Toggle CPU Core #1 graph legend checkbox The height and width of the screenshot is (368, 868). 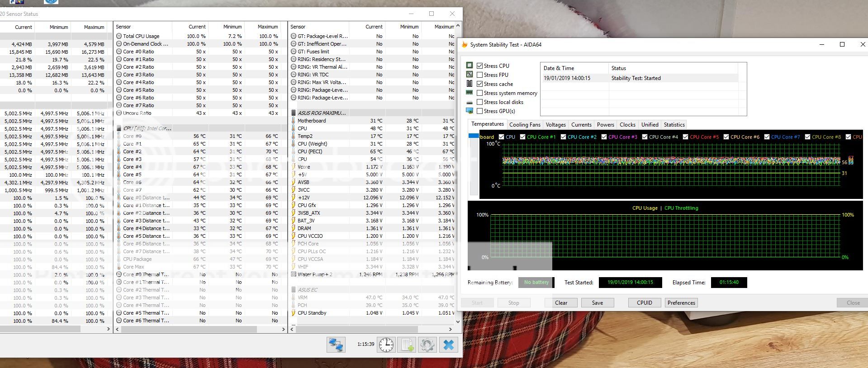click(522, 137)
